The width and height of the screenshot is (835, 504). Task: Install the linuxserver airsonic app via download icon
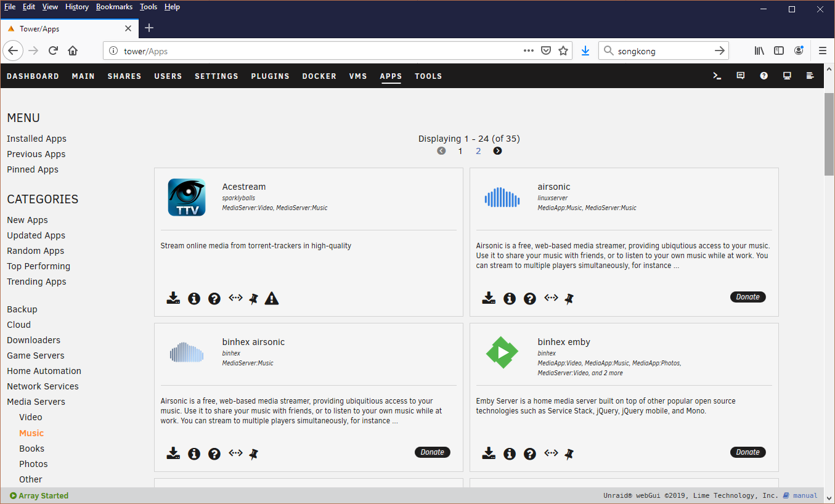click(x=489, y=299)
